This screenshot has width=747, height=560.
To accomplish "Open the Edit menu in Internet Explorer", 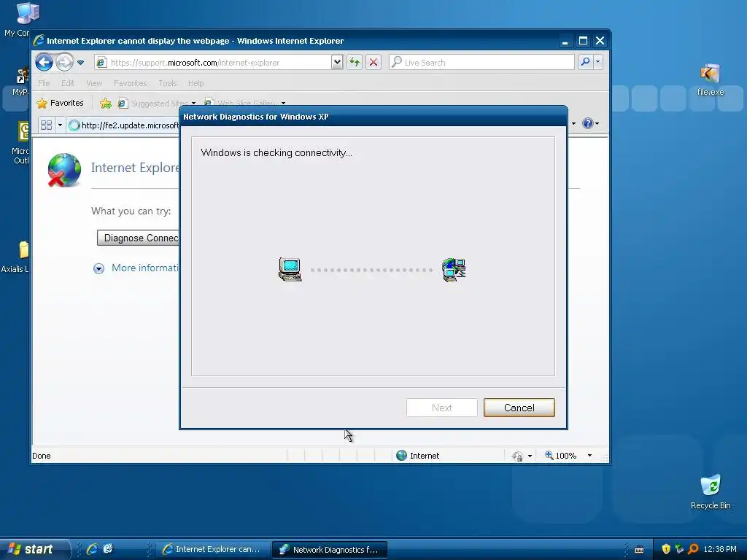I will point(68,83).
